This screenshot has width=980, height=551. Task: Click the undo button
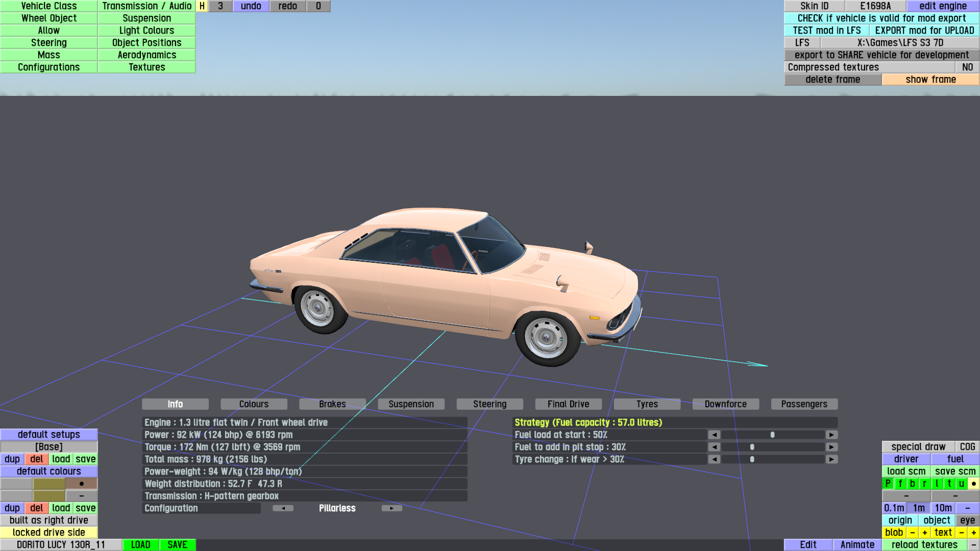coord(251,6)
